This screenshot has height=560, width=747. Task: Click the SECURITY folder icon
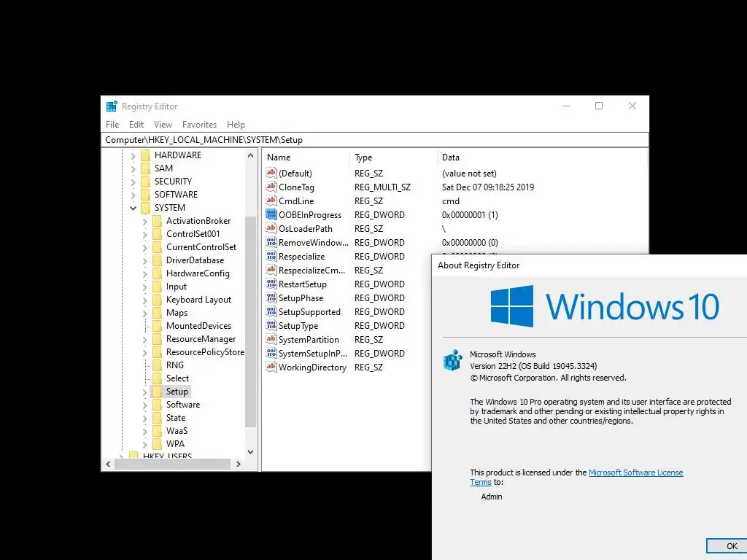coord(146,182)
